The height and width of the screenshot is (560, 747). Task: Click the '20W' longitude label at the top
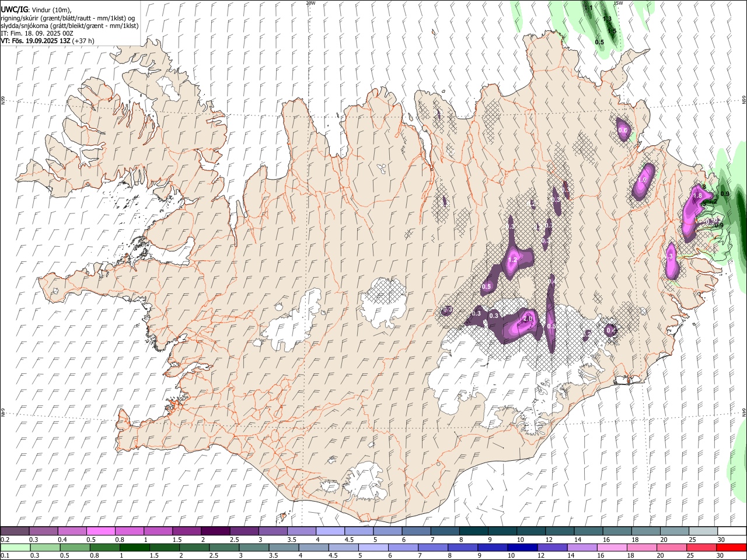[310, 3]
